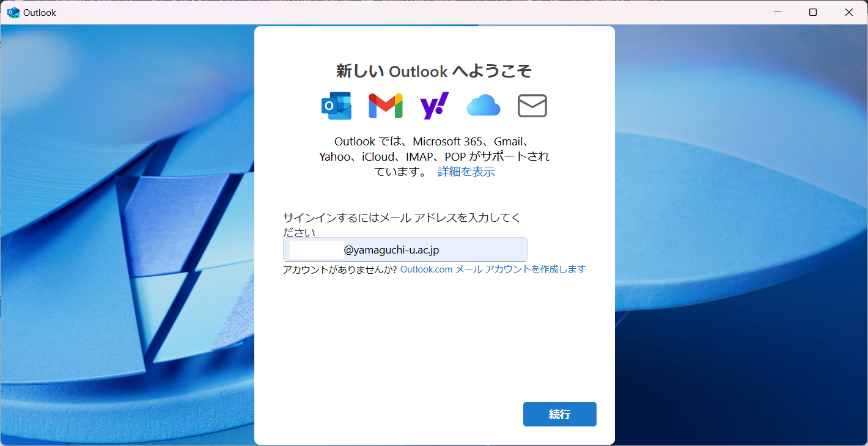Viewport: 868px width, 446px height.
Task: Open the Outlook.com メール アカウントを作成します link
Action: click(x=493, y=269)
